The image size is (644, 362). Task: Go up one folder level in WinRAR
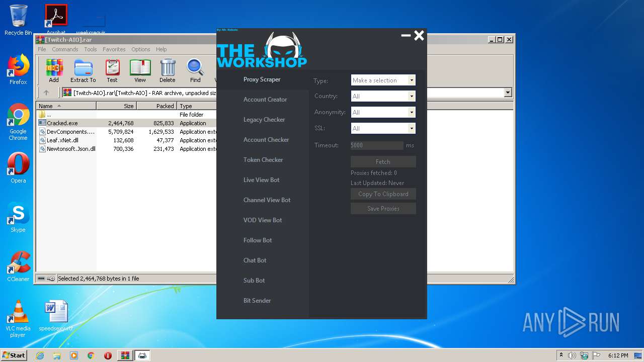pos(46,93)
